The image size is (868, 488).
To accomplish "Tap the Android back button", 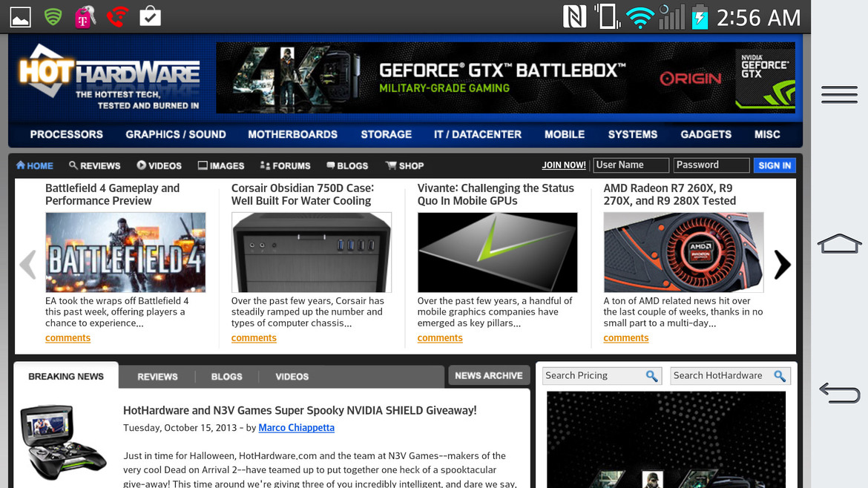I will tap(839, 393).
